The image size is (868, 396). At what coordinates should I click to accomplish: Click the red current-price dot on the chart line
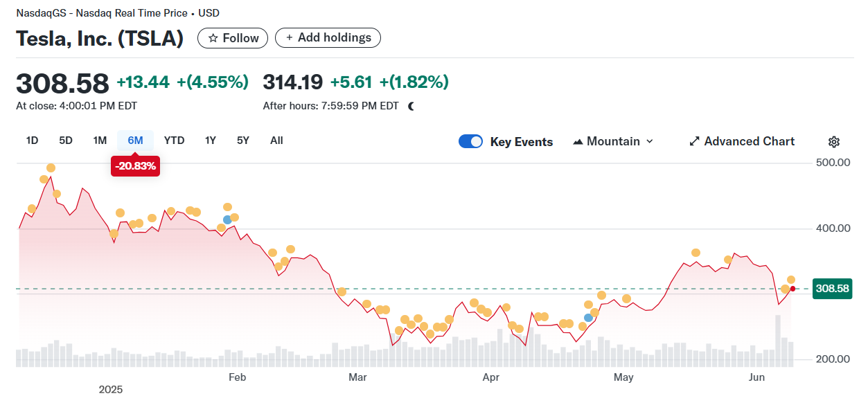[x=792, y=288]
